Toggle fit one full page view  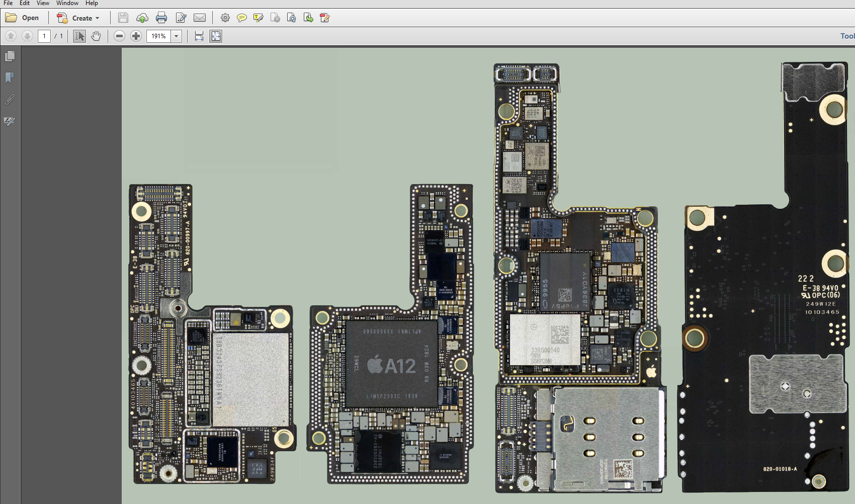216,36
